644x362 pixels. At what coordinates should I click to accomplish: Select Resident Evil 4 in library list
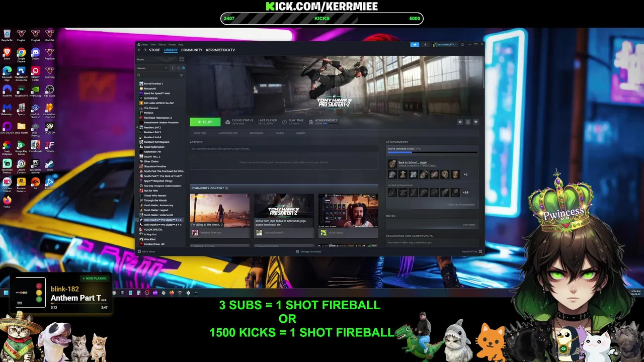point(151,137)
